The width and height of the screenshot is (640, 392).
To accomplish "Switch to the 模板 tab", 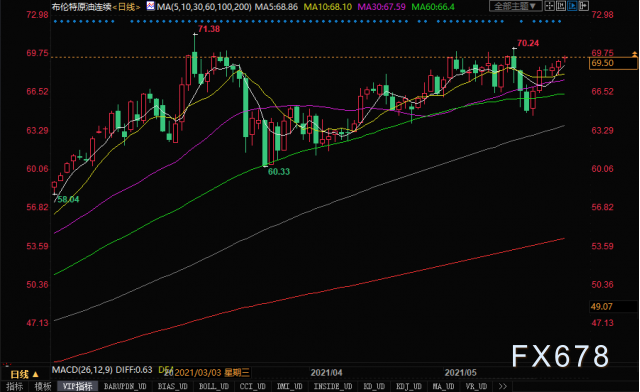I will coord(43,386).
